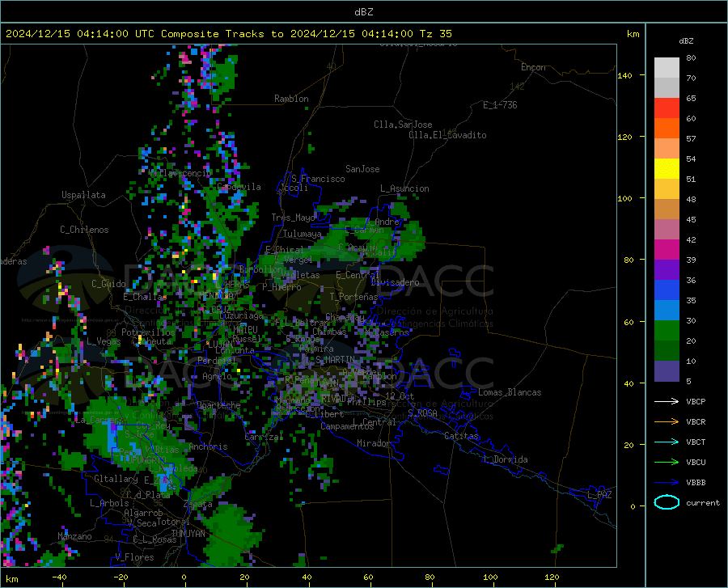Click the 'Encon' map label
The height and width of the screenshot is (588, 728).
[533, 67]
